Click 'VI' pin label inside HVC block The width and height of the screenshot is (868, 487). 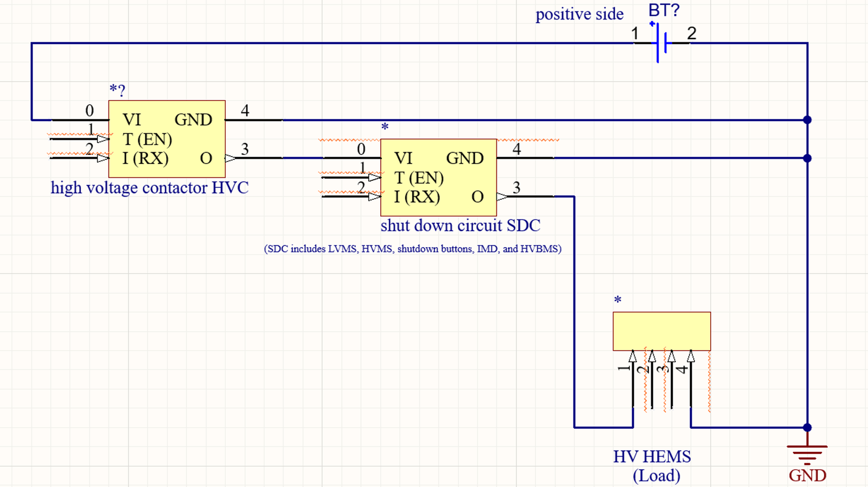(x=132, y=119)
